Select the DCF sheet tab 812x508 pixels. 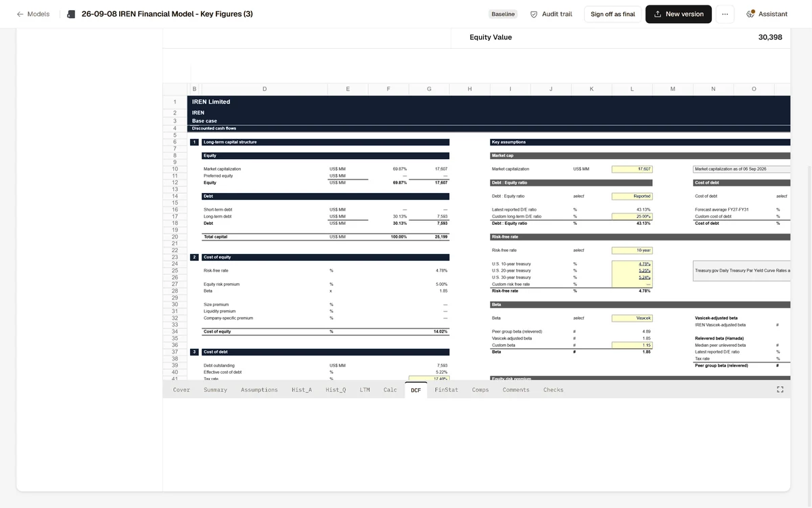point(415,390)
